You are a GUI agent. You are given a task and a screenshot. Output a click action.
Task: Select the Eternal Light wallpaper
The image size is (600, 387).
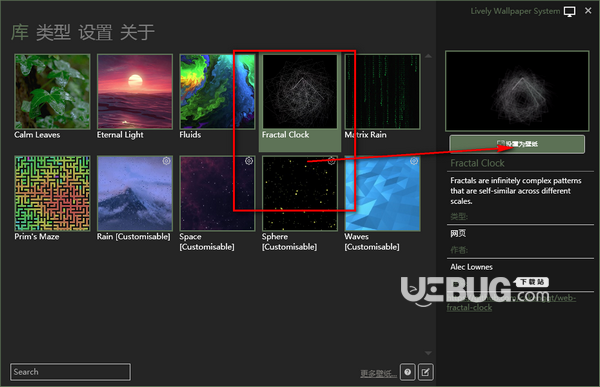coord(135,91)
